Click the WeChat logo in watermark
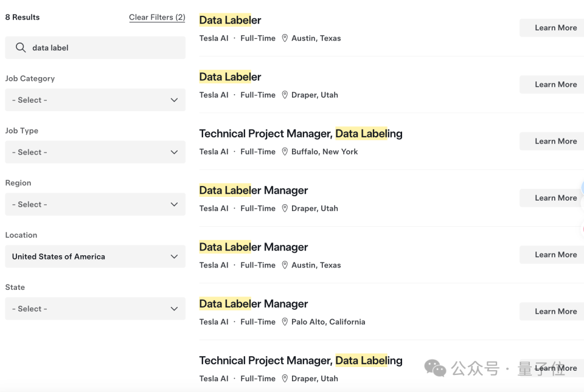Image resolution: width=584 pixels, height=392 pixels. pos(435,368)
